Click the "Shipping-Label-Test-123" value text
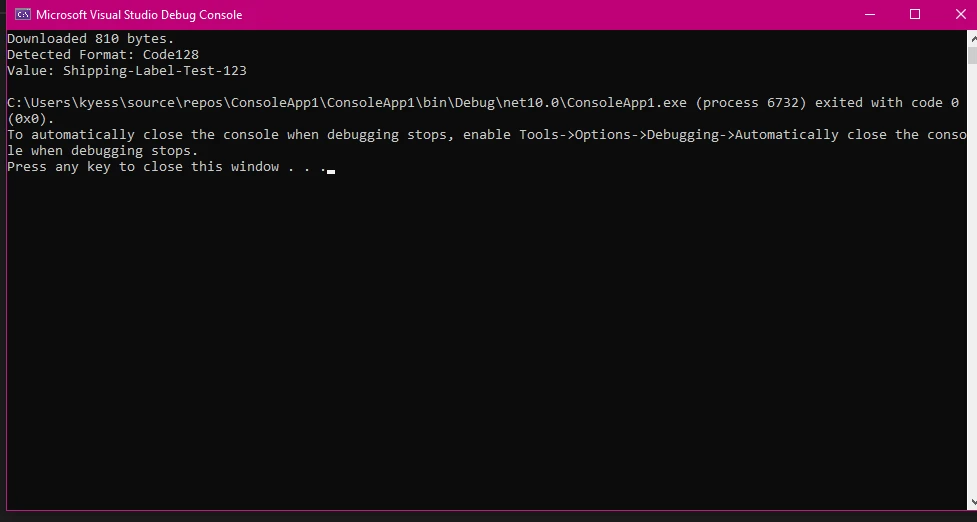Screen dimensions: 977x522 (155, 71)
